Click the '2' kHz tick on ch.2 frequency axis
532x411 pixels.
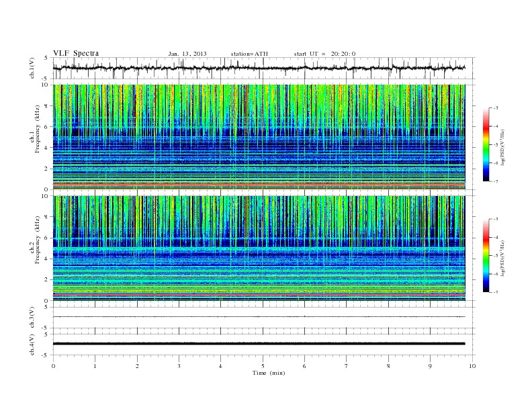tap(46, 280)
